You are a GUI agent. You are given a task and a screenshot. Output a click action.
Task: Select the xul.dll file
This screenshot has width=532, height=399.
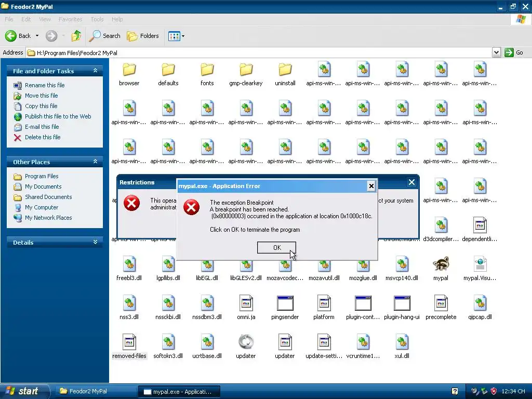[402, 347]
